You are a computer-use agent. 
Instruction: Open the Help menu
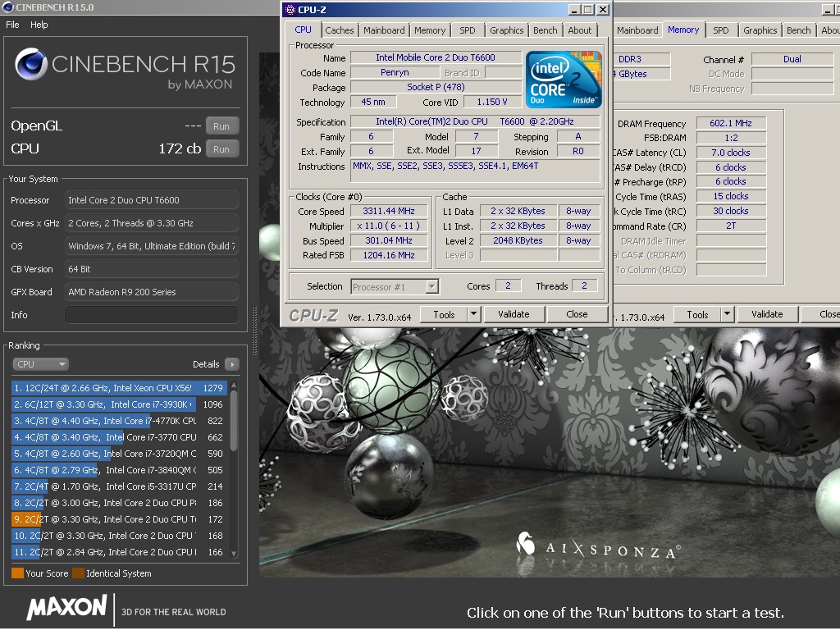pyautogui.click(x=39, y=25)
